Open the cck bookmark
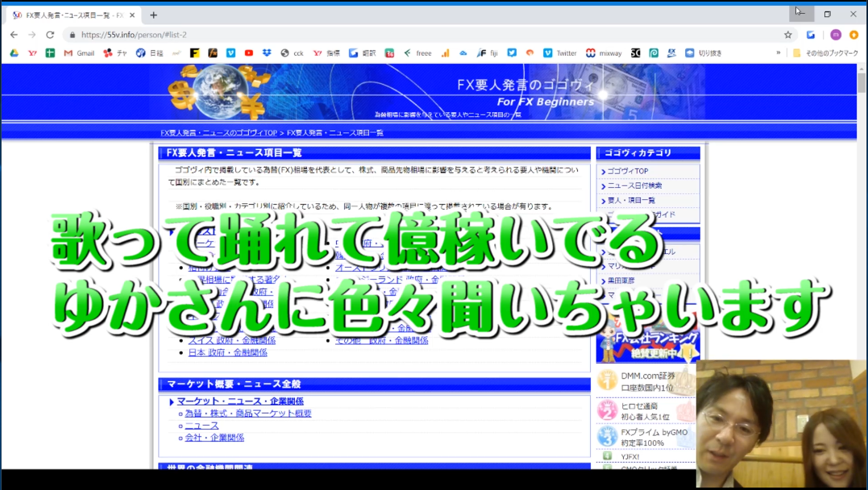The width and height of the screenshot is (868, 490). (x=292, y=52)
